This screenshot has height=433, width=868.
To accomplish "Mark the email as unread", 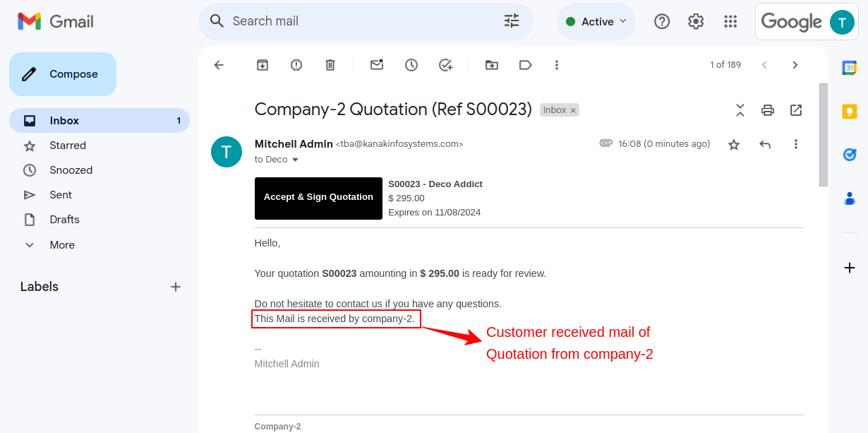I will [x=376, y=64].
